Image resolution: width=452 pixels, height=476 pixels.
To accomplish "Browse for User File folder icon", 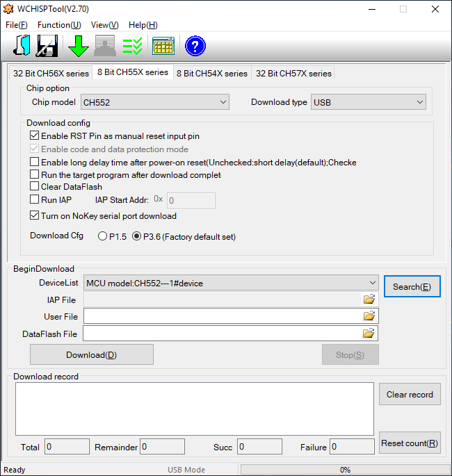I will (x=369, y=316).
